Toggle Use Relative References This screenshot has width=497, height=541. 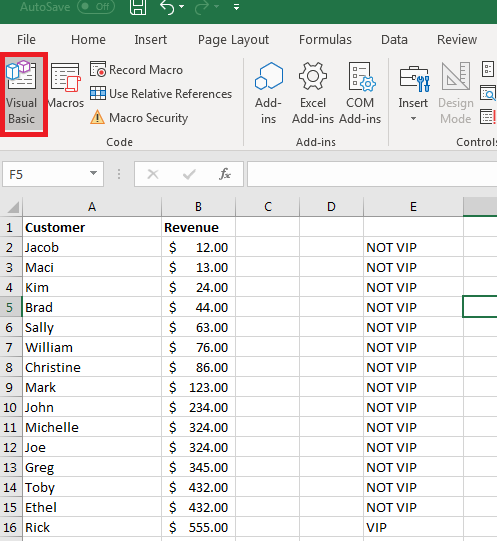click(x=161, y=94)
